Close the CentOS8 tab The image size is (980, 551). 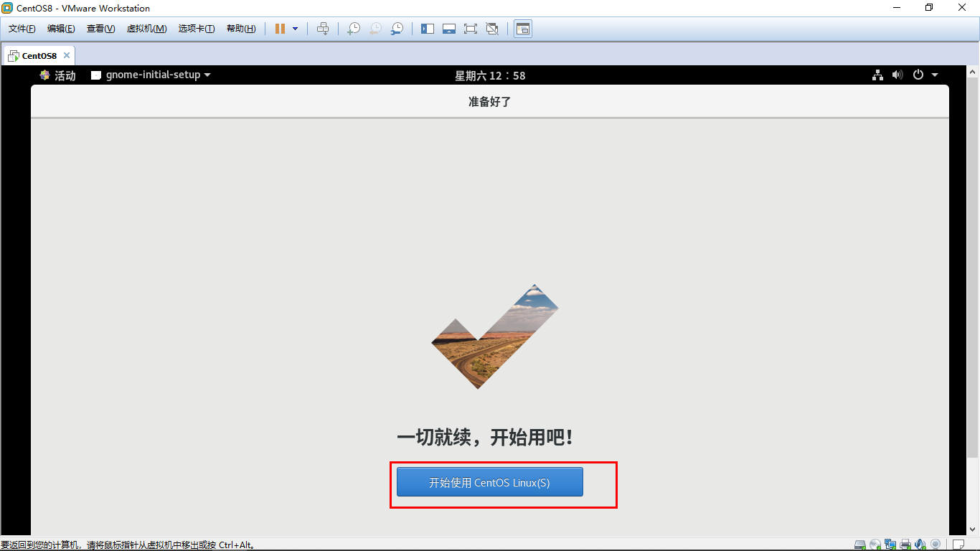(67, 55)
